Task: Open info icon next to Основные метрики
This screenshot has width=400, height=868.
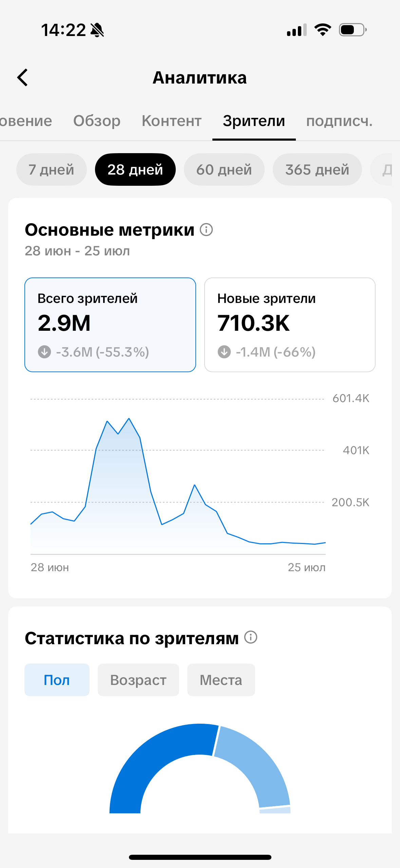Action: click(206, 230)
